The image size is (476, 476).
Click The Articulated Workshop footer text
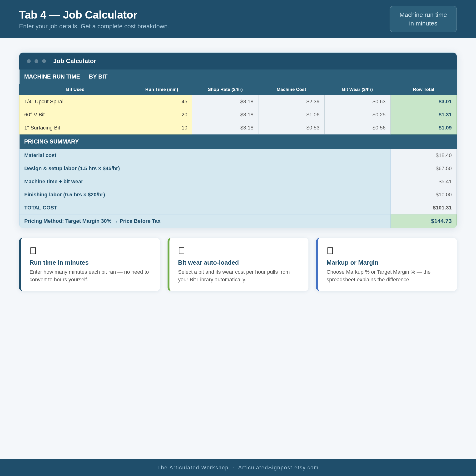pyautogui.click(x=193, y=467)
